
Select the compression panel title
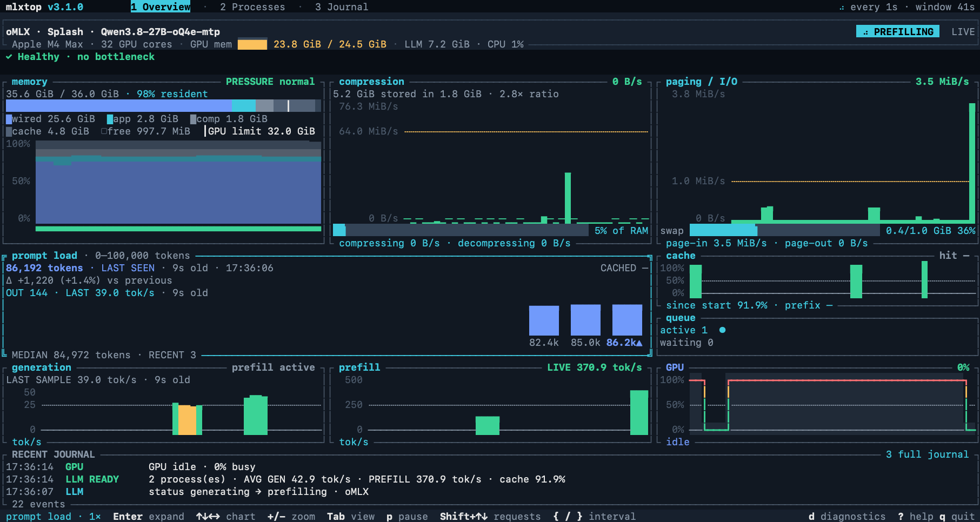(371, 82)
